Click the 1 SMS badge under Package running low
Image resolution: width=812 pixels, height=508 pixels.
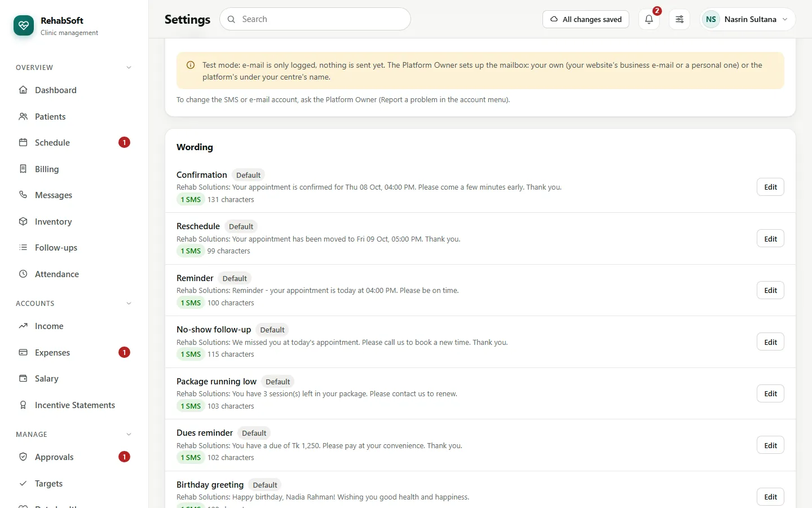coord(191,406)
